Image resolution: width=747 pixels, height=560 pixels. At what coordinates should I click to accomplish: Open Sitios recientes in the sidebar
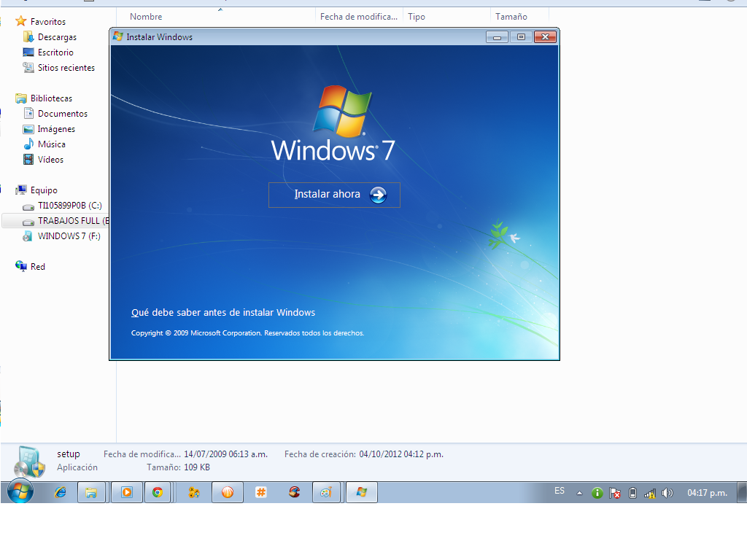click(66, 68)
